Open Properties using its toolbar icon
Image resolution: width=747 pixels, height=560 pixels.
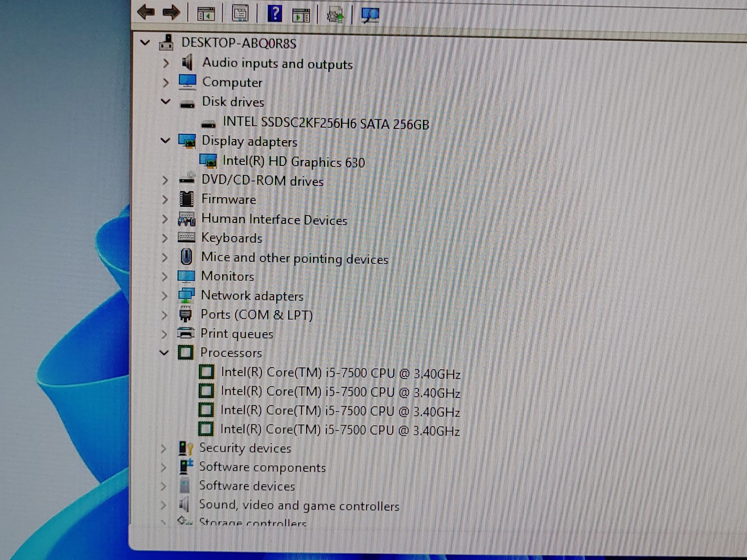241,13
